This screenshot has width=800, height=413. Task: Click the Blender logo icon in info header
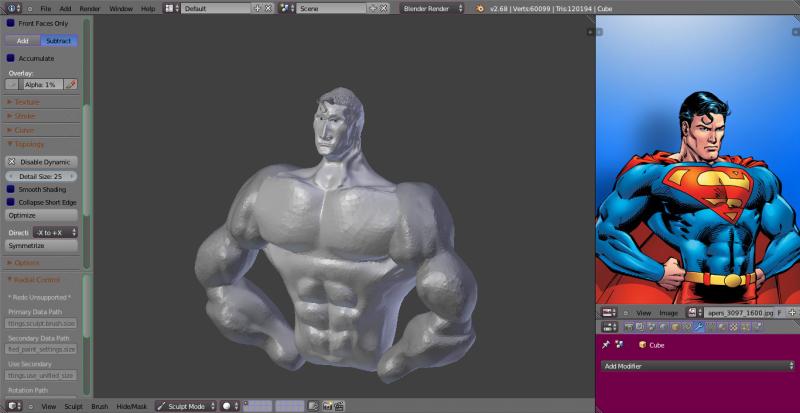click(479, 9)
